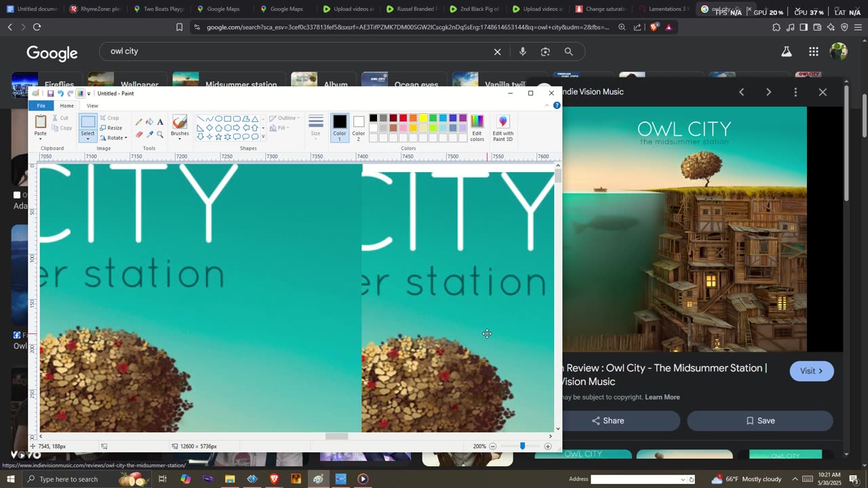Click the Redo arrow in Paint title bar
The width and height of the screenshot is (868, 488).
point(70,94)
